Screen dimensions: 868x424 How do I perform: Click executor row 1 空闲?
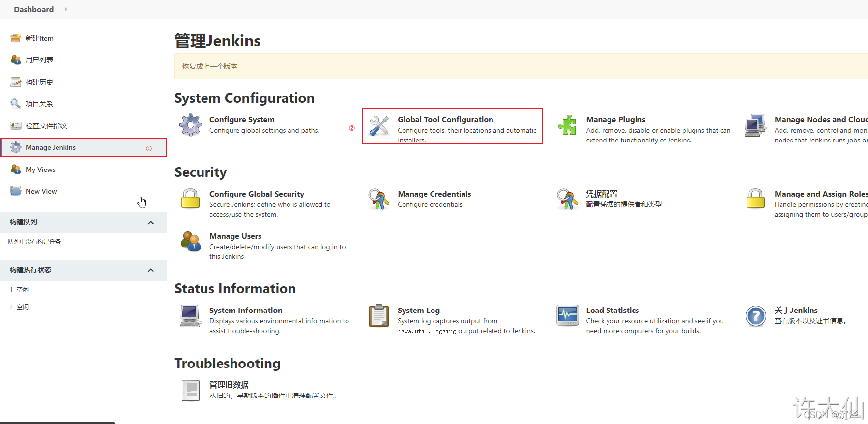coord(84,290)
